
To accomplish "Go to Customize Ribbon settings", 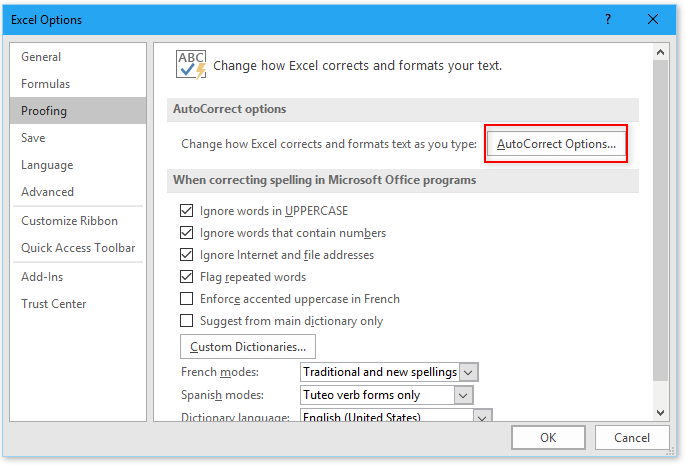I will tap(70, 221).
